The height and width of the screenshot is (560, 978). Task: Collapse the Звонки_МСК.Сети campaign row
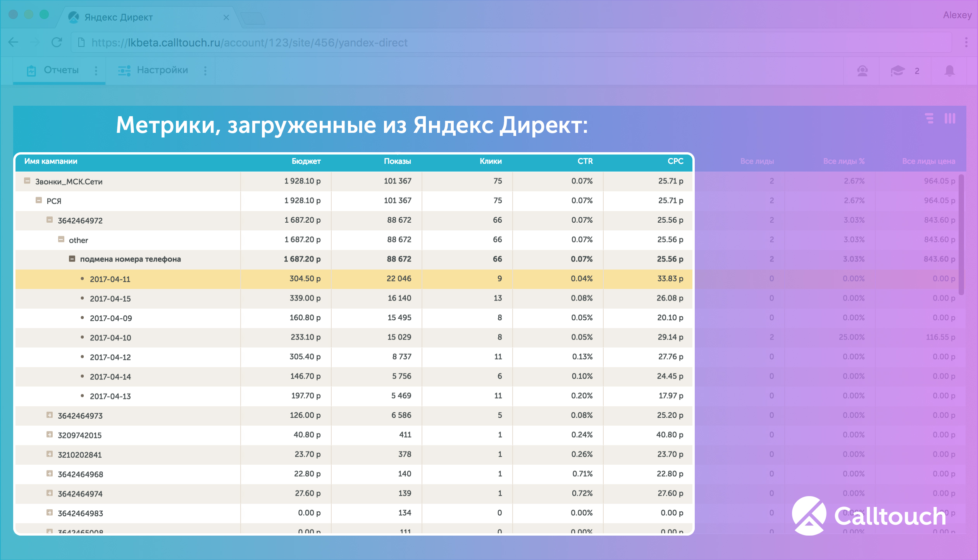pos(27,181)
